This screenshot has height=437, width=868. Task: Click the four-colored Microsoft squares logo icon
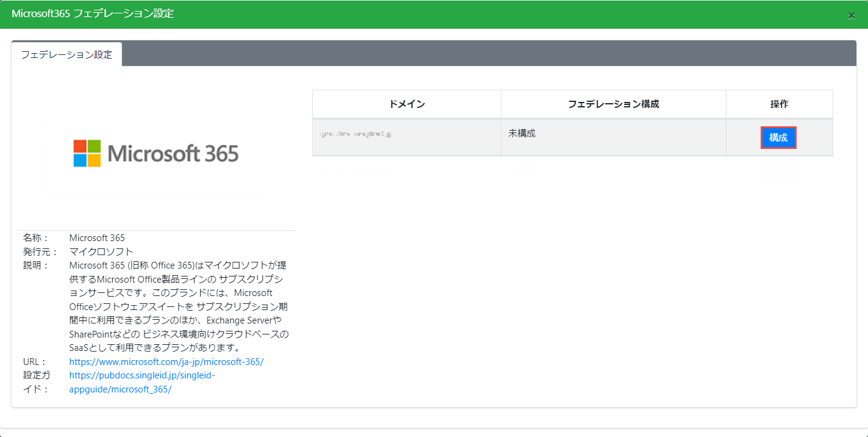click(87, 153)
